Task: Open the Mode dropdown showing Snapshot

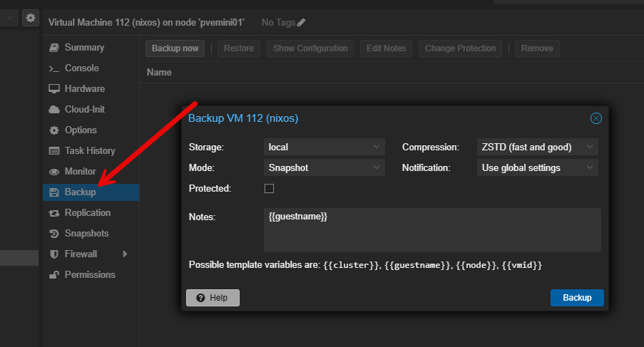Action: [x=324, y=167]
